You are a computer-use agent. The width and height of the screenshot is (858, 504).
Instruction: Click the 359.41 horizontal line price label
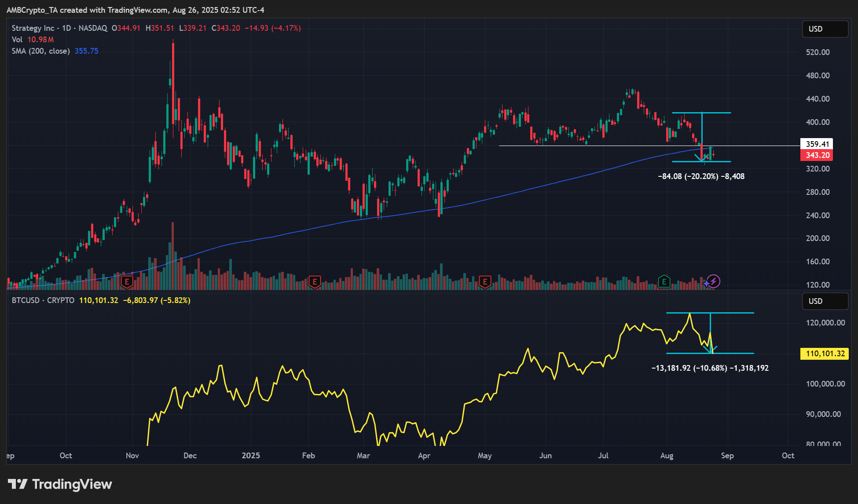(817, 144)
